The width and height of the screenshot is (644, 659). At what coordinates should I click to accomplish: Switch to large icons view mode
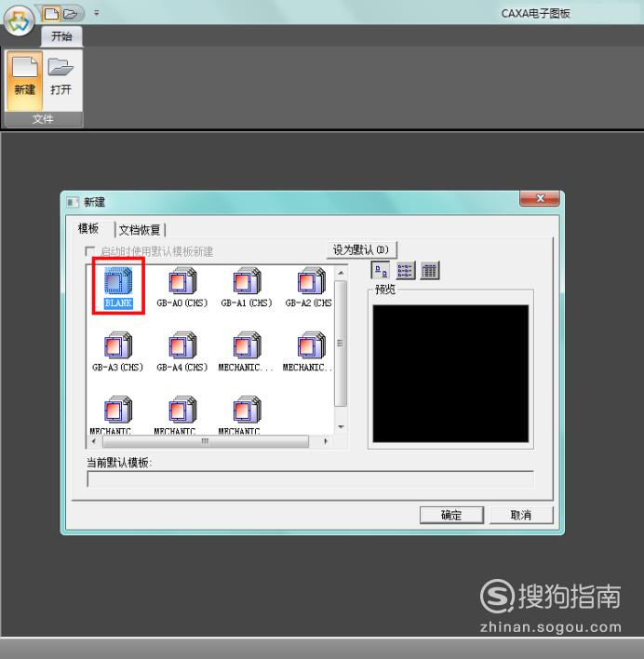click(381, 270)
